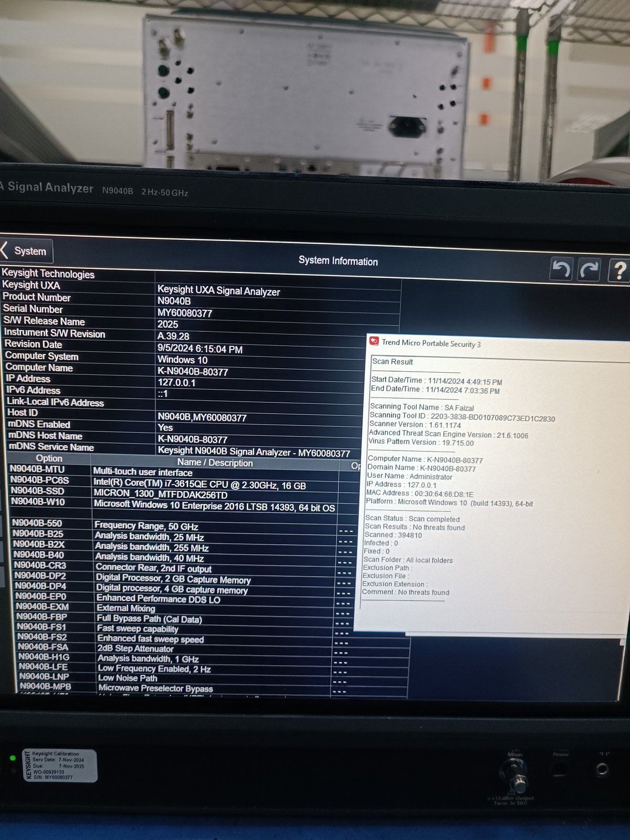The image size is (630, 840).
Task: Click the Option column header
Action: pos(49,458)
